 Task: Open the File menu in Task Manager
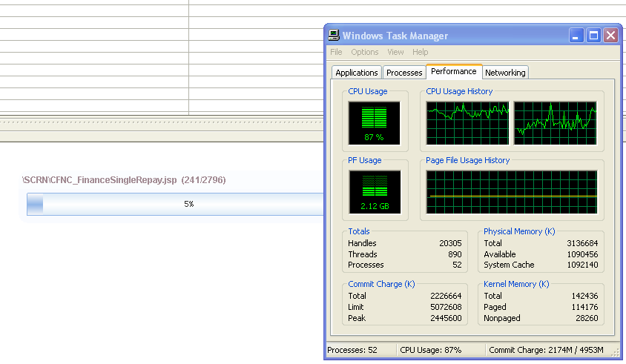336,52
